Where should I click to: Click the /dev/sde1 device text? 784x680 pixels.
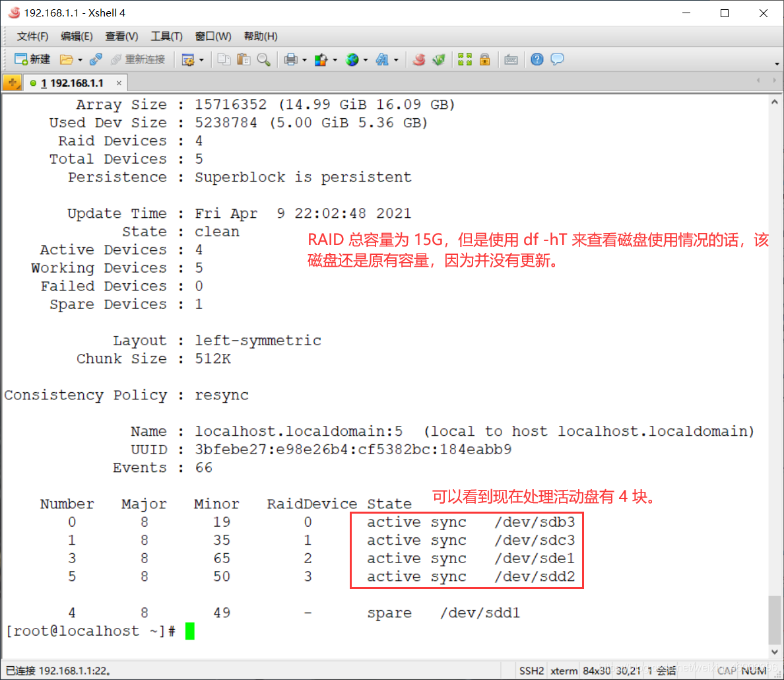535,559
